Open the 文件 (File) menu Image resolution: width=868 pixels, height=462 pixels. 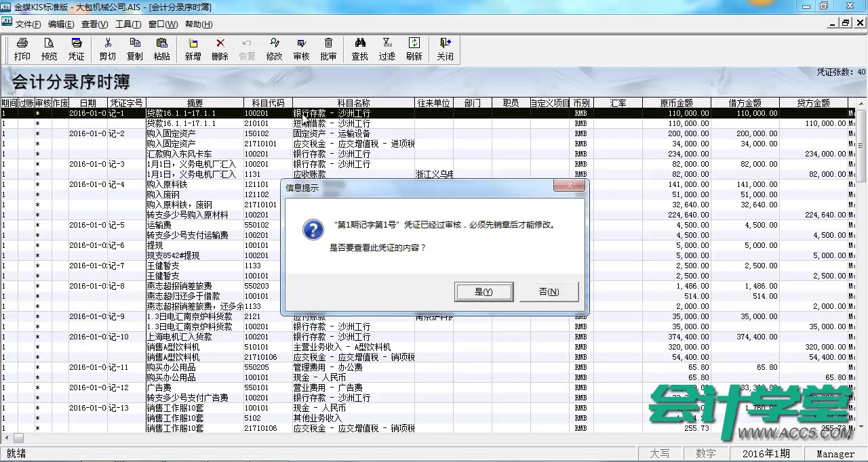[26, 24]
